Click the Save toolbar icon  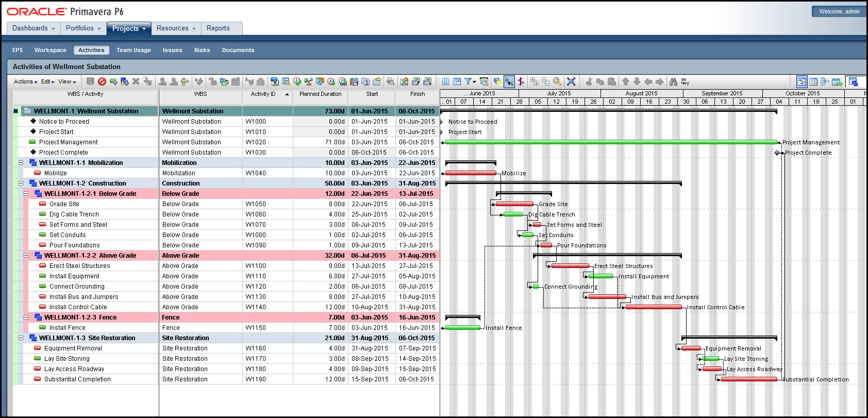[90, 81]
